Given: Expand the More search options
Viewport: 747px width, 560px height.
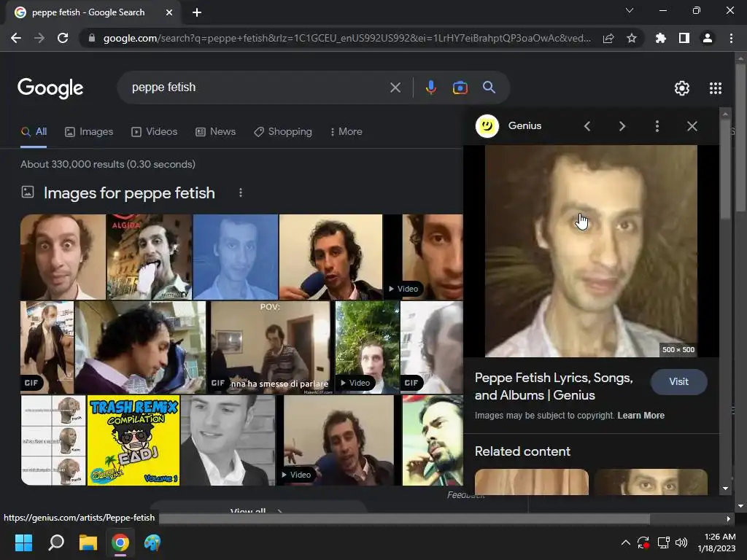Looking at the screenshot, I should (x=347, y=131).
